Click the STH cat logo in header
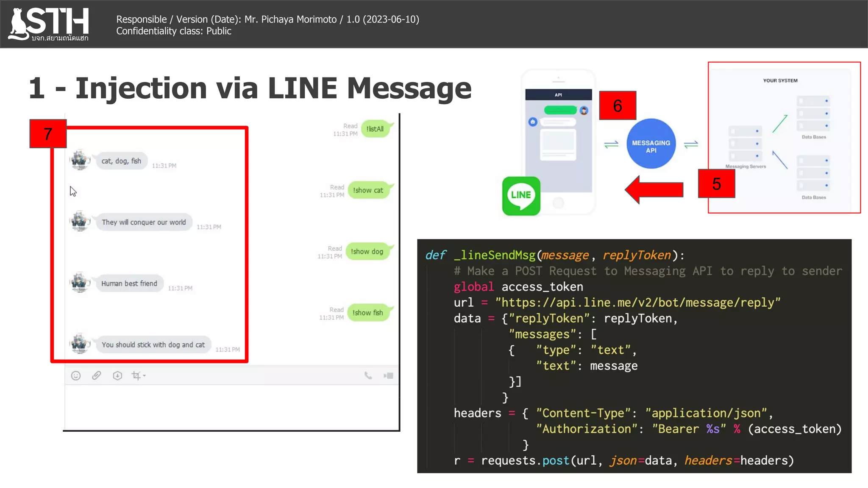 (x=49, y=23)
